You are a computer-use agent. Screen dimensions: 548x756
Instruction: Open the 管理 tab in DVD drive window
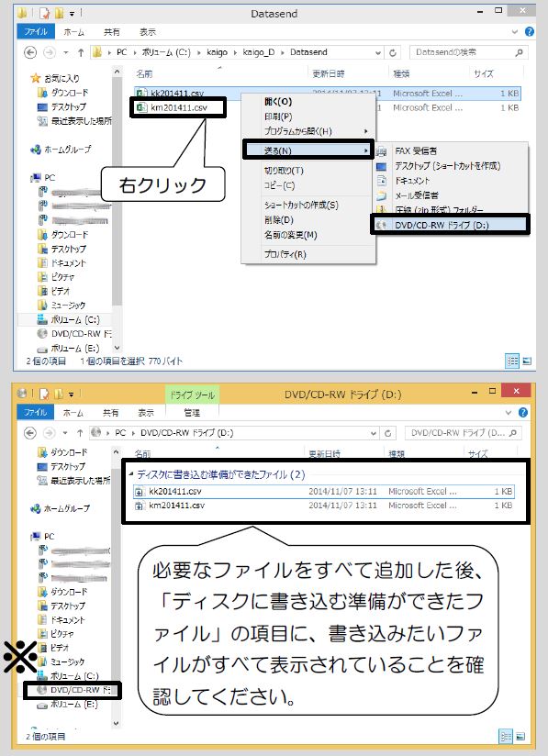tap(192, 413)
